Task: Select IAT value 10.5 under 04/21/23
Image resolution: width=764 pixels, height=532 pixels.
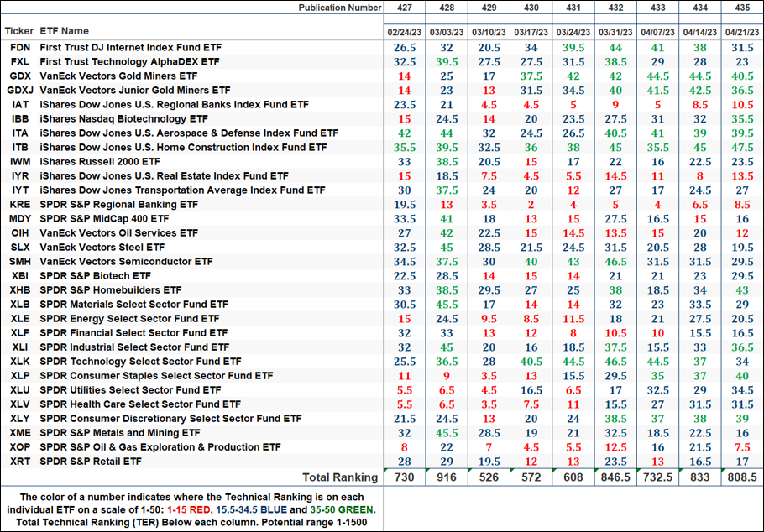Action: click(742, 105)
